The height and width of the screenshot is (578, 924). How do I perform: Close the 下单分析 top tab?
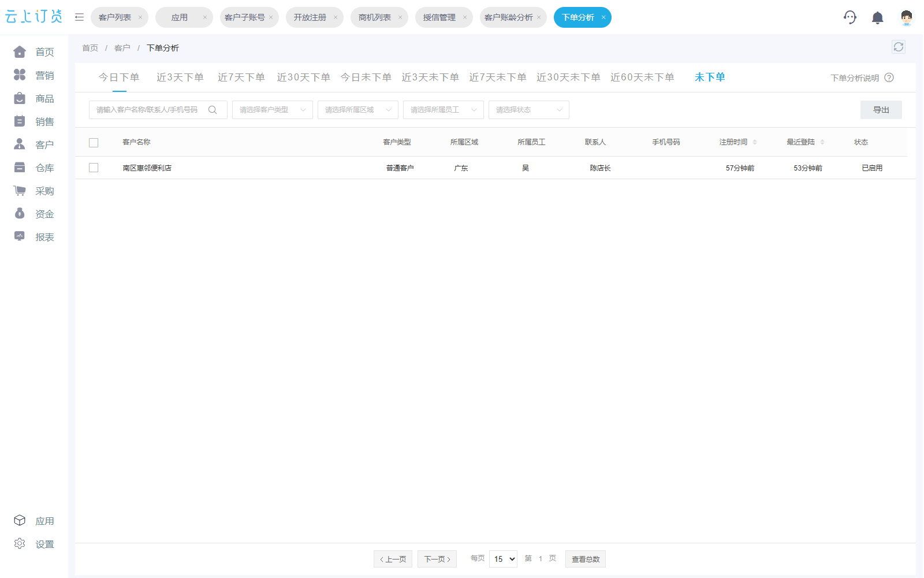tap(603, 17)
